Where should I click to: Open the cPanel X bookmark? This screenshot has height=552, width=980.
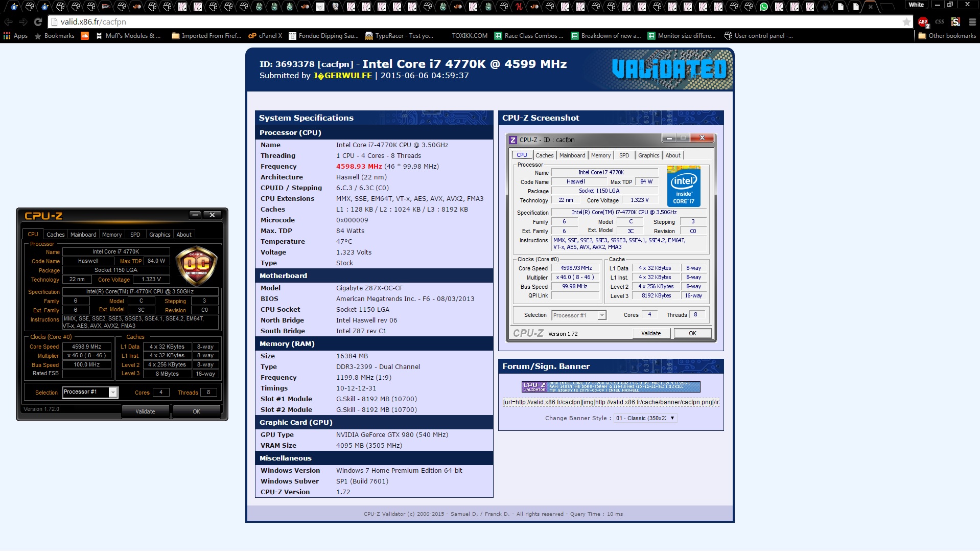265,36
